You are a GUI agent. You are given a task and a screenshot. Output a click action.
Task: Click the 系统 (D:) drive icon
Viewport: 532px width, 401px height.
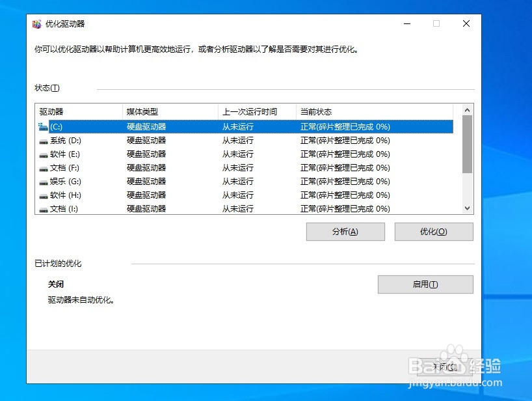coord(44,140)
